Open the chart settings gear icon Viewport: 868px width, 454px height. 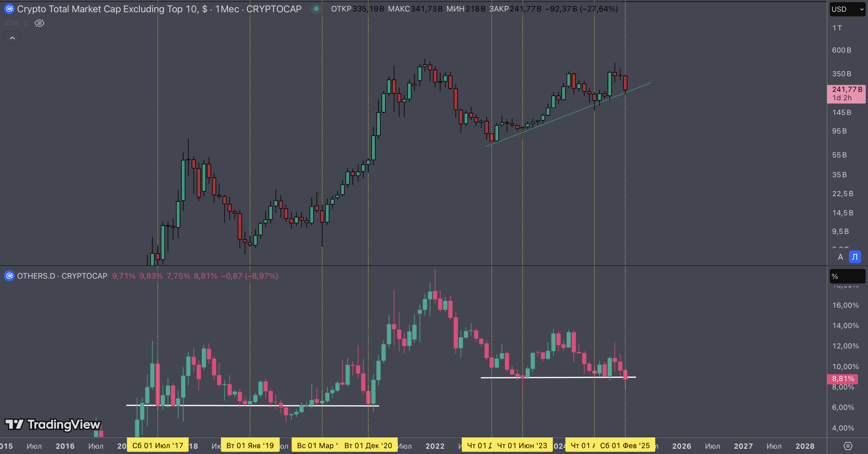(x=848, y=446)
